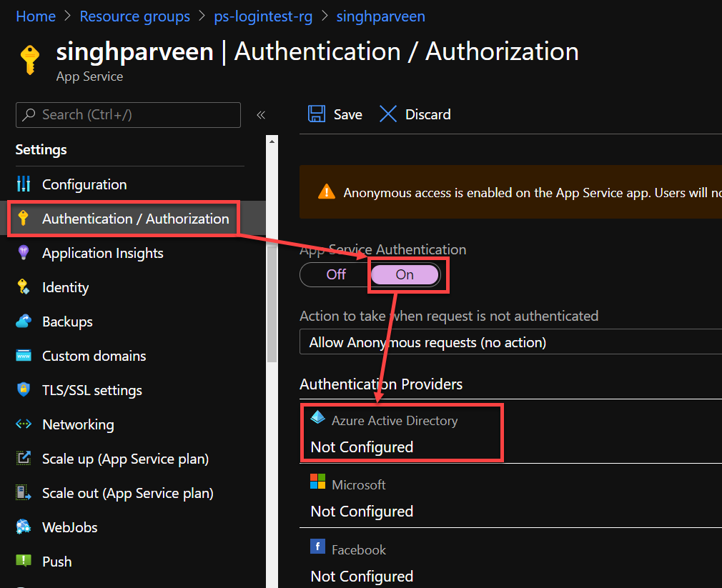Image resolution: width=722 pixels, height=588 pixels.
Task: Click the TLS/SSL settings shield icon
Action: pyautogui.click(x=24, y=390)
